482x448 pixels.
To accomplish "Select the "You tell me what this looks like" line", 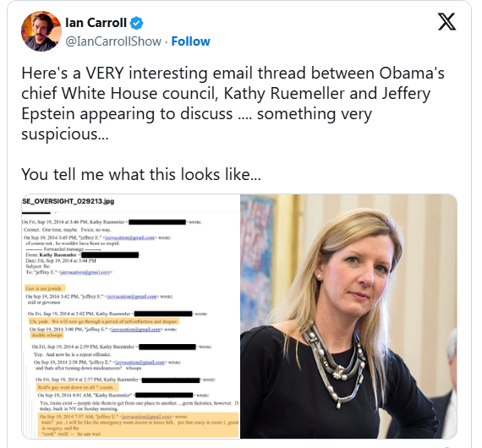I will [141, 174].
